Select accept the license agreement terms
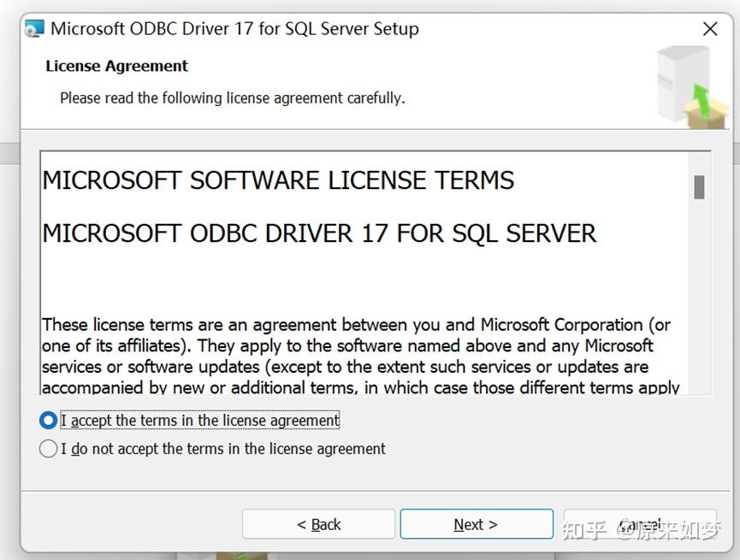Image resolution: width=740 pixels, height=560 pixels. [49, 420]
